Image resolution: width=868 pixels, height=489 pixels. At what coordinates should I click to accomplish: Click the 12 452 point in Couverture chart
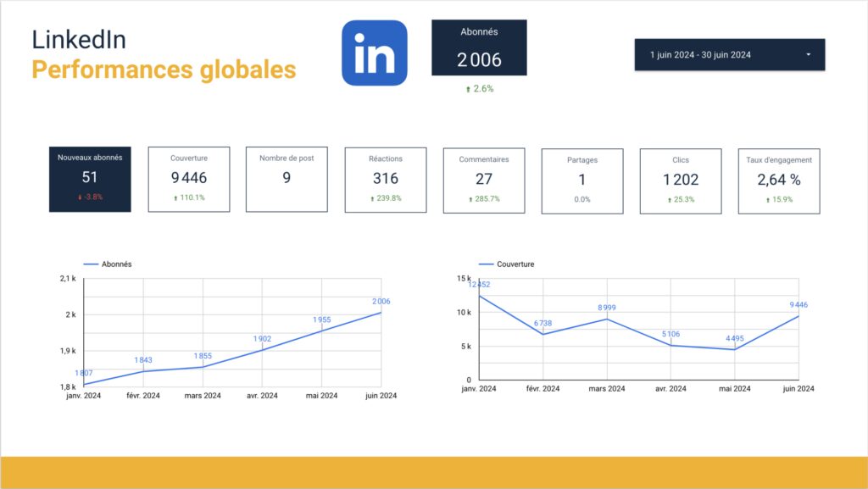click(x=480, y=296)
